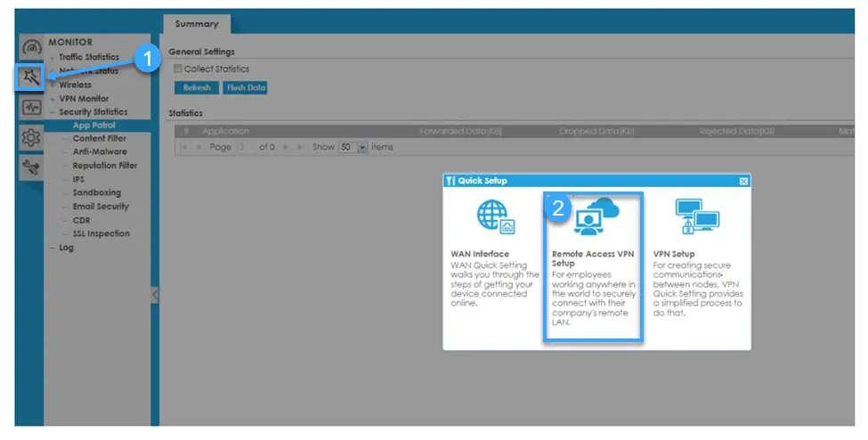Collapse the left navigation panel handle
Image resolution: width=868 pixels, height=440 pixels.
click(x=154, y=295)
